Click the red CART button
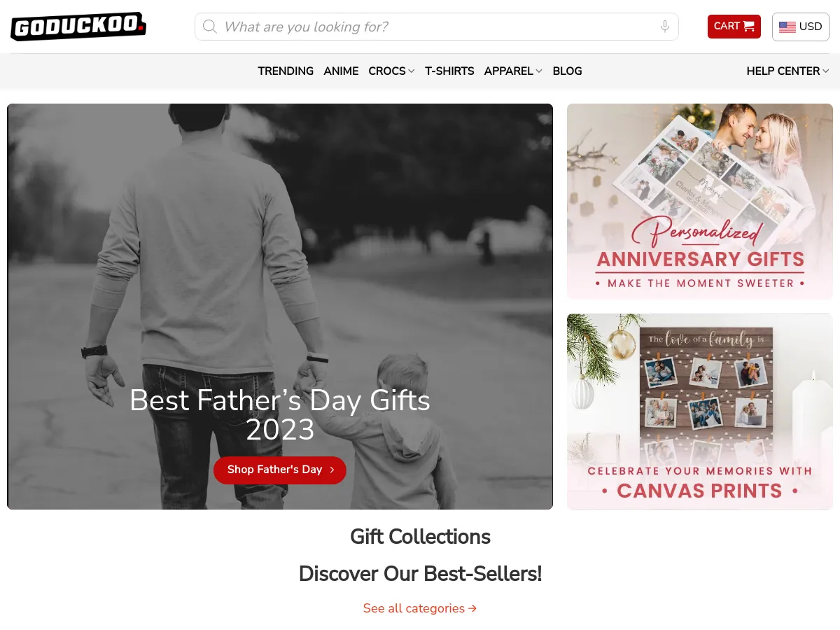The height and width of the screenshot is (630, 840). point(734,27)
